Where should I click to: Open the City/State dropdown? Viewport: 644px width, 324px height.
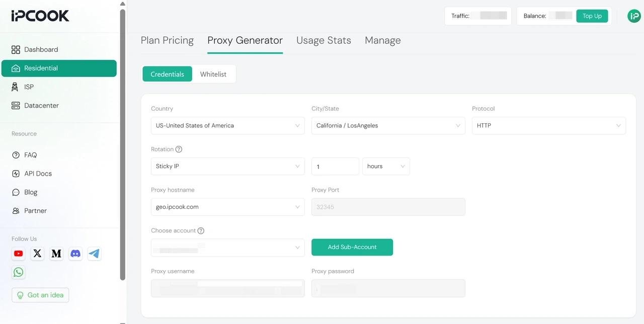click(388, 126)
